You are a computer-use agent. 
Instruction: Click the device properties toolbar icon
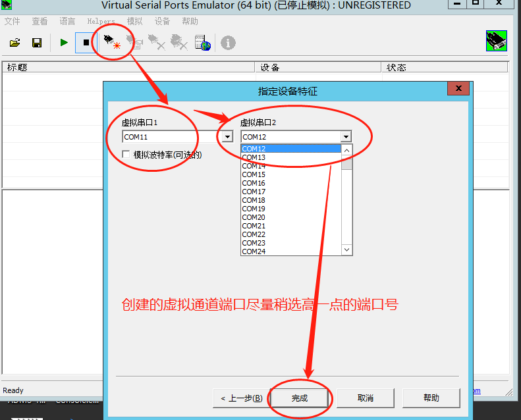[134, 43]
